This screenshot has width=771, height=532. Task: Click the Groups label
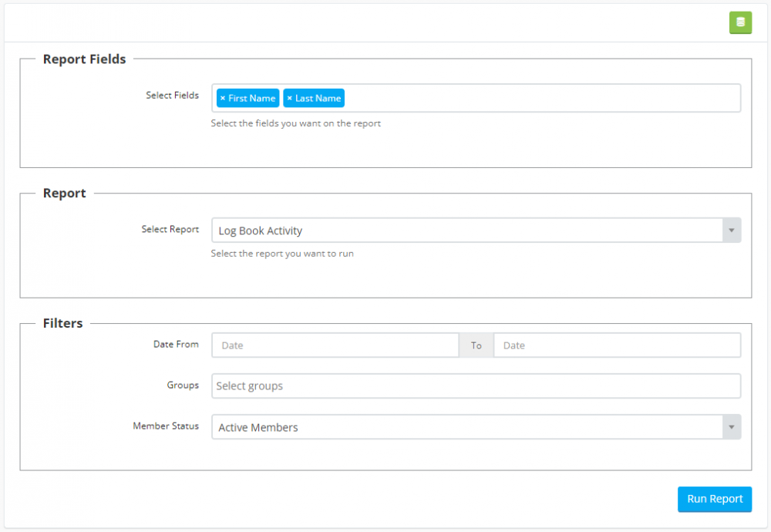pos(183,385)
